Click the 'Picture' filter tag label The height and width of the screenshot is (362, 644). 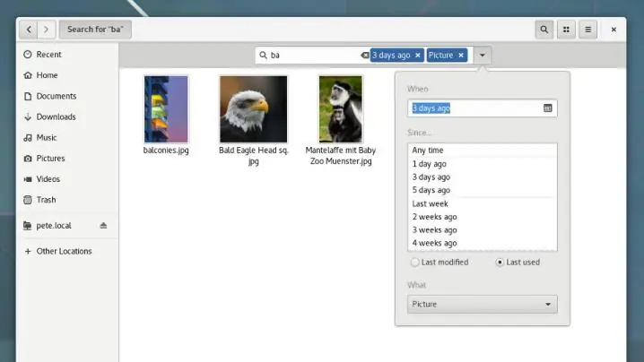(x=440, y=55)
